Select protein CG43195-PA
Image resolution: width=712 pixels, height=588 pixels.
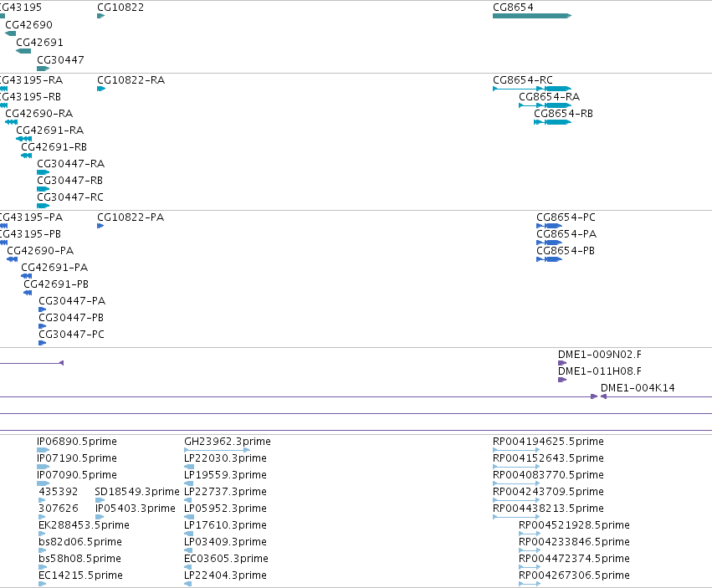(x=3, y=226)
